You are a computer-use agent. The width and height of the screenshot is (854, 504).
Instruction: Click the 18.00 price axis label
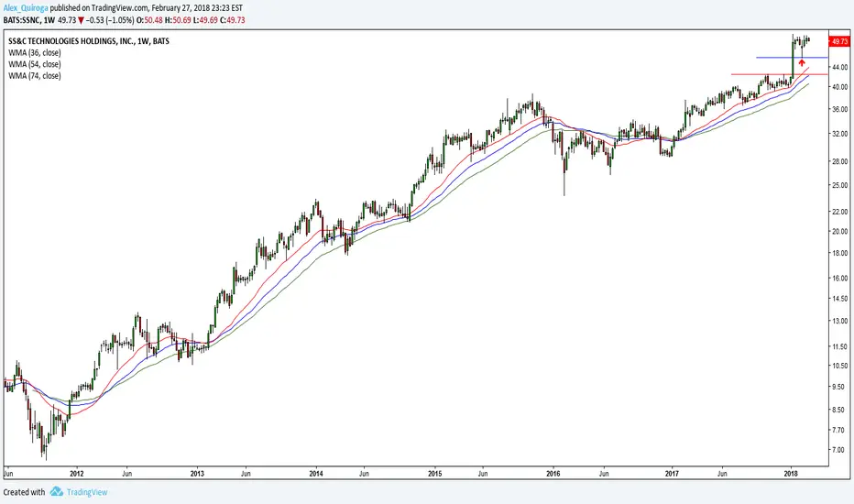tap(840, 253)
